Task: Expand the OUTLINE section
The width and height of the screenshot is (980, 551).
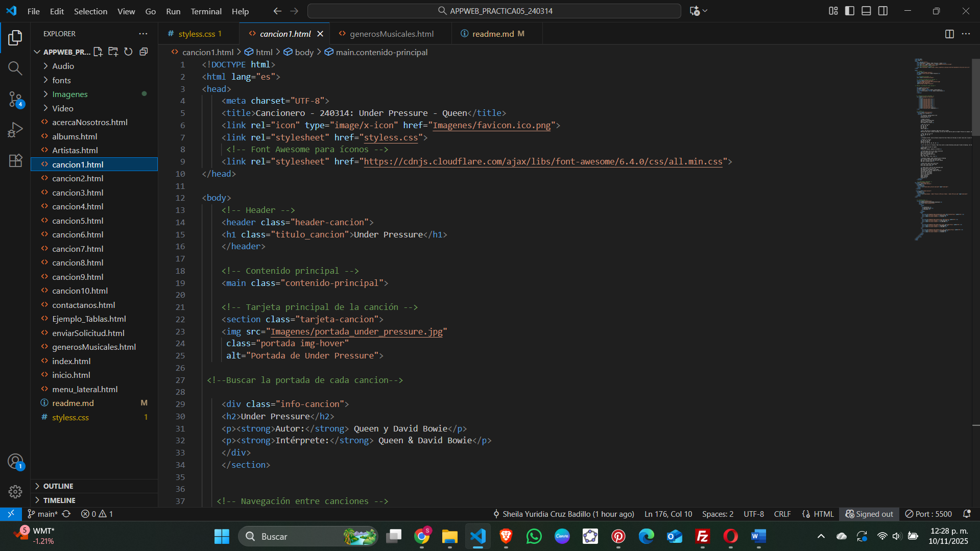Action: [58, 486]
